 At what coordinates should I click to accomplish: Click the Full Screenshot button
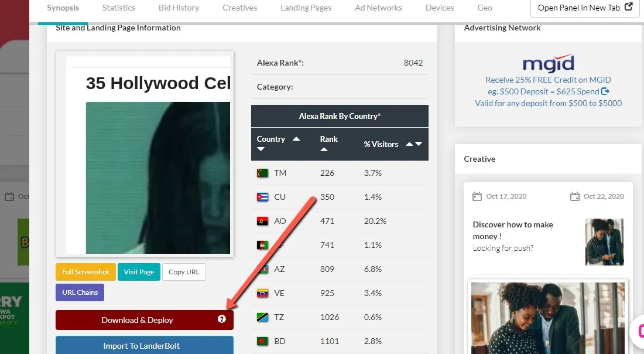coord(85,272)
